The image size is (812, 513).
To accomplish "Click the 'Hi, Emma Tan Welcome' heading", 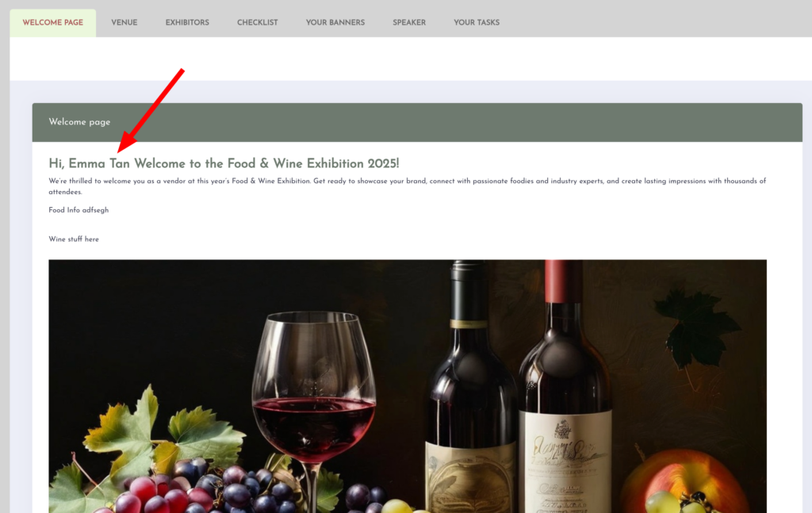I will pos(224,163).
